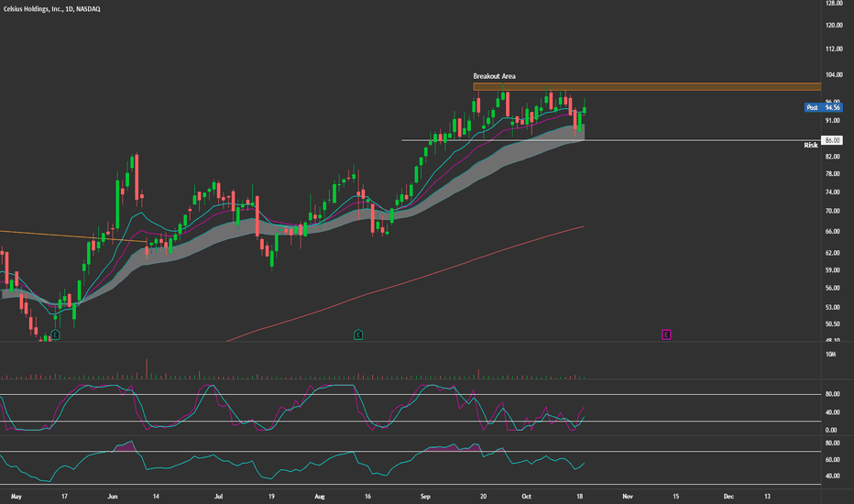
Task: Click the 70.00 price scale label
Action: pyautogui.click(x=832, y=211)
